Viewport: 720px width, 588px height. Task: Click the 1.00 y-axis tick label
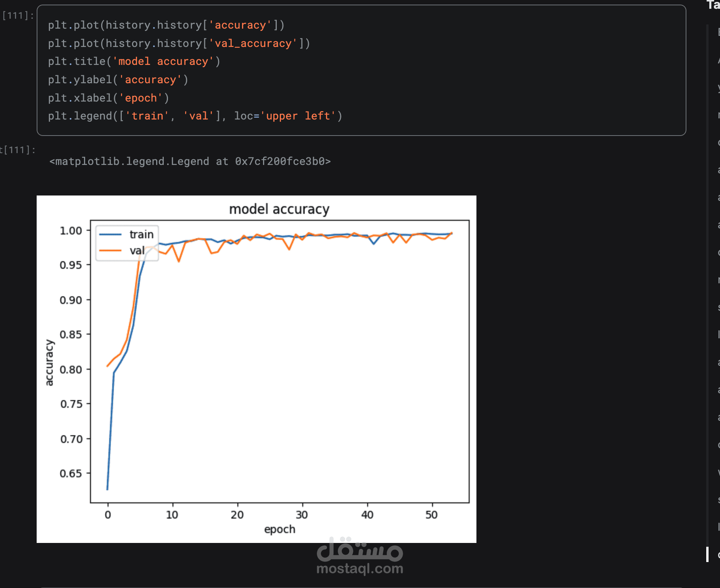click(71, 231)
